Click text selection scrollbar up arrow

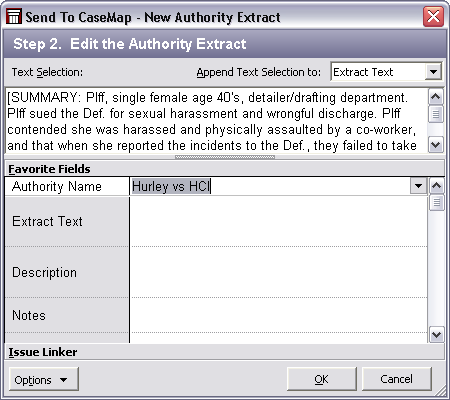pyautogui.click(x=436, y=97)
